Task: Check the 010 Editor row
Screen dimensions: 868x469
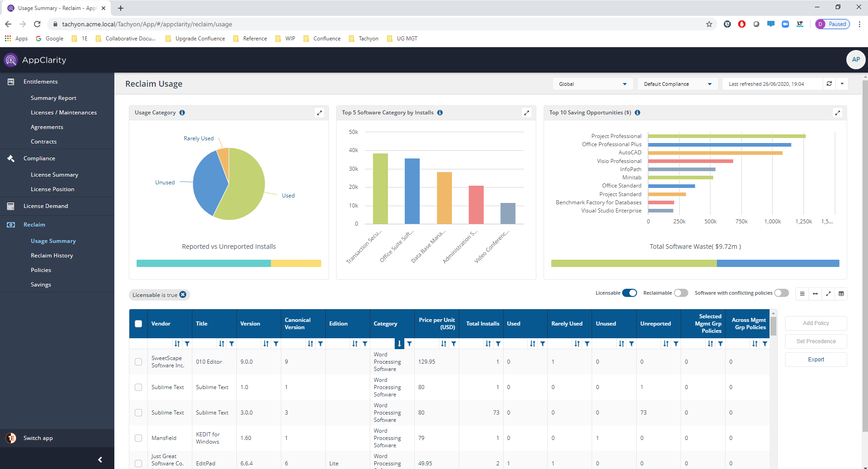Action: [x=138, y=362]
